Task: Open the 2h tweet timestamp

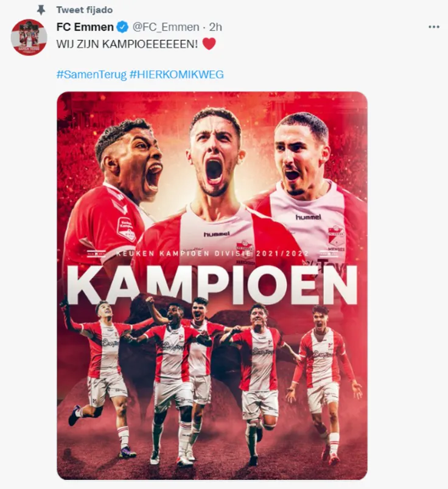Action: tap(215, 27)
